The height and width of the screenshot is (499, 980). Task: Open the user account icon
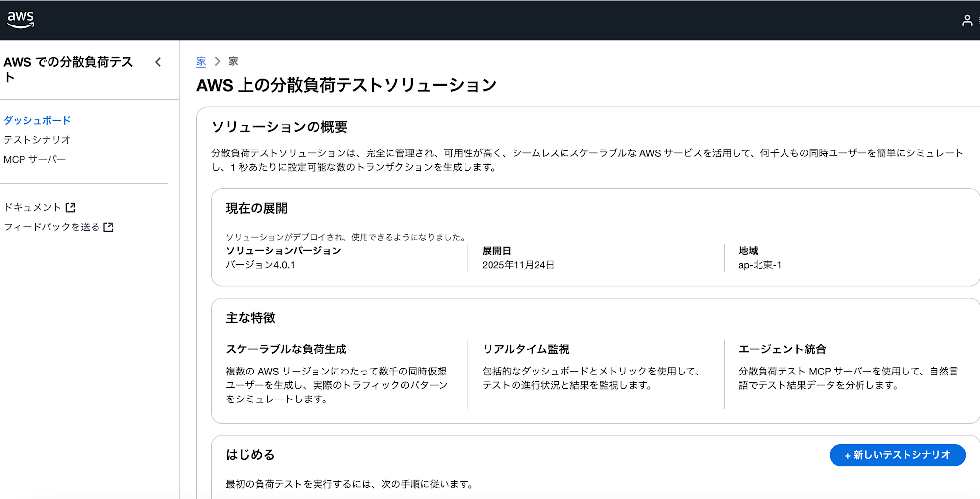(967, 20)
